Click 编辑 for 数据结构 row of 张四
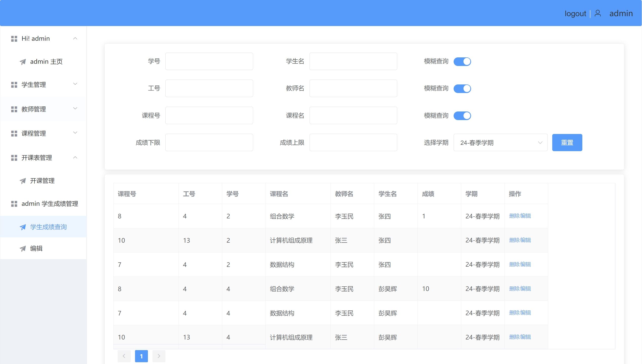Viewport: 642px width, 364px height. 525,264
